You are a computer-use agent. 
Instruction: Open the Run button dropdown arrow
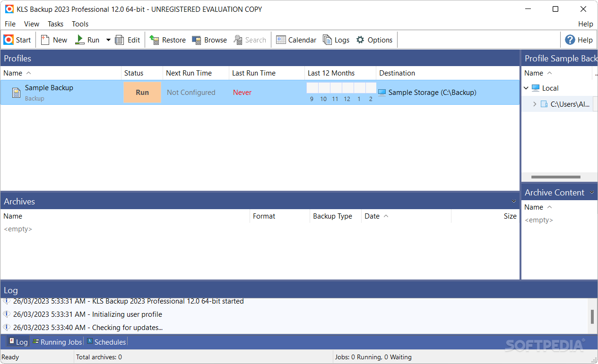tap(108, 40)
